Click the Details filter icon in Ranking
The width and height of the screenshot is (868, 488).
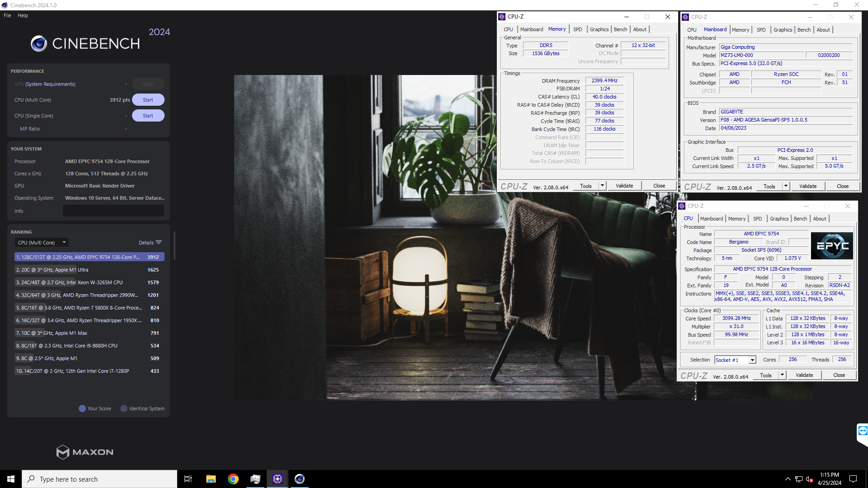159,243
